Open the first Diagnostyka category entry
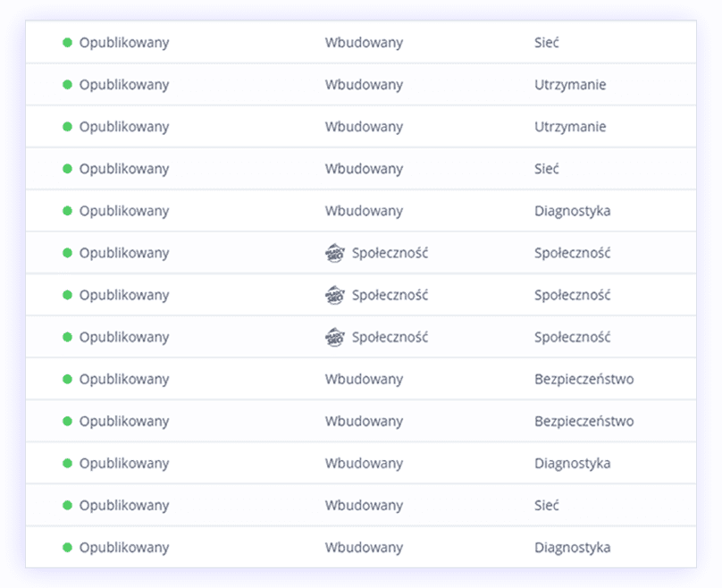Screen dimensions: 722x588 point(573,211)
